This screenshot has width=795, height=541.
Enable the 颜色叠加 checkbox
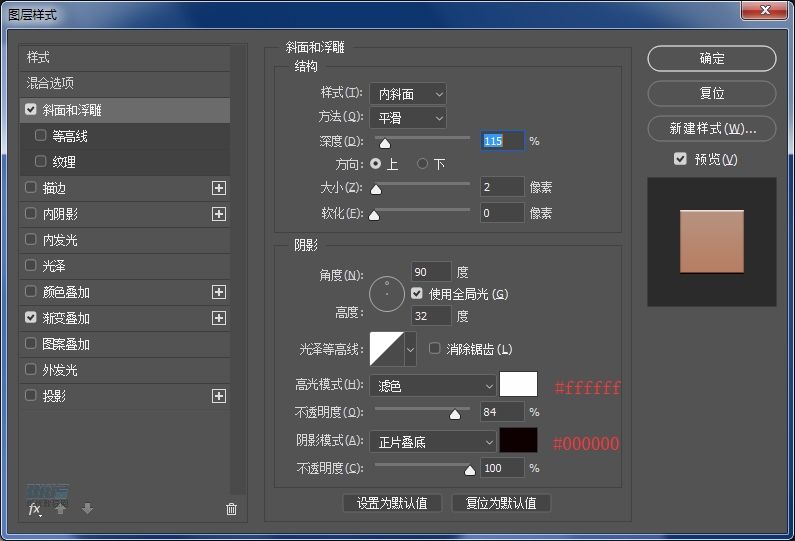[x=30, y=292]
